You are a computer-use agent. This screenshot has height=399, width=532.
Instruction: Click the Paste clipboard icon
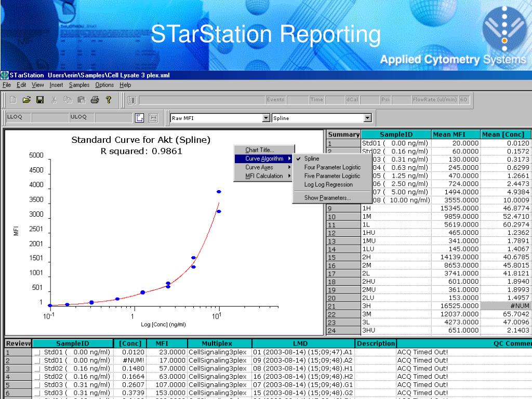click(x=81, y=100)
